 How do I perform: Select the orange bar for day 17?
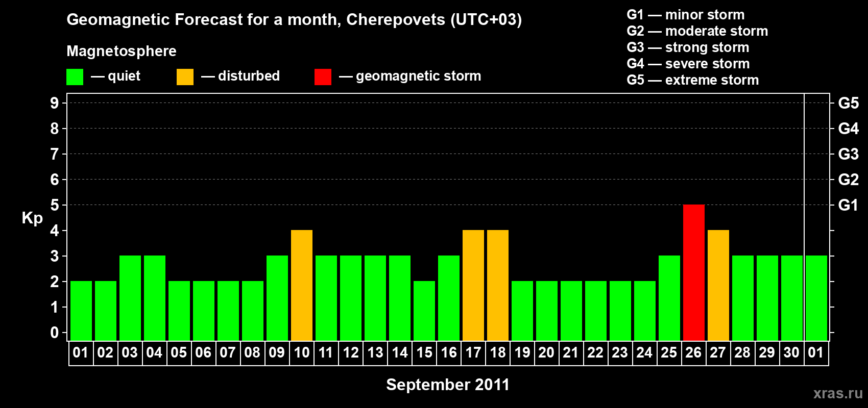(x=473, y=286)
